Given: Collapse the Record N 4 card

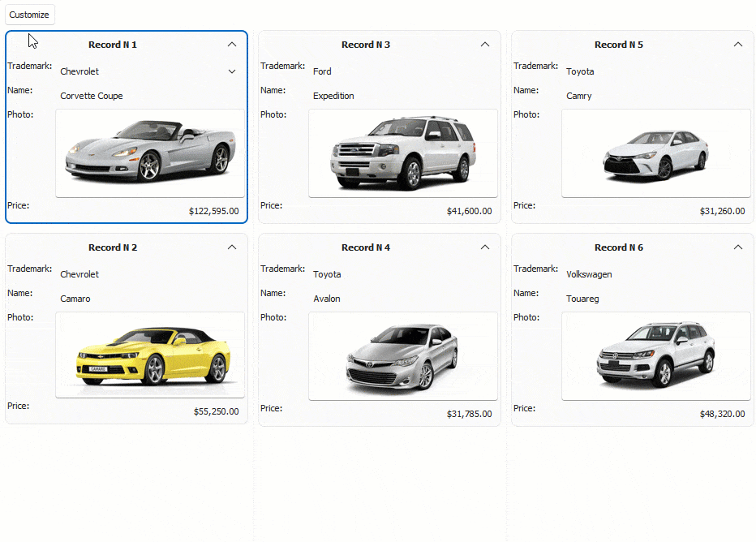Looking at the screenshot, I should click(484, 247).
